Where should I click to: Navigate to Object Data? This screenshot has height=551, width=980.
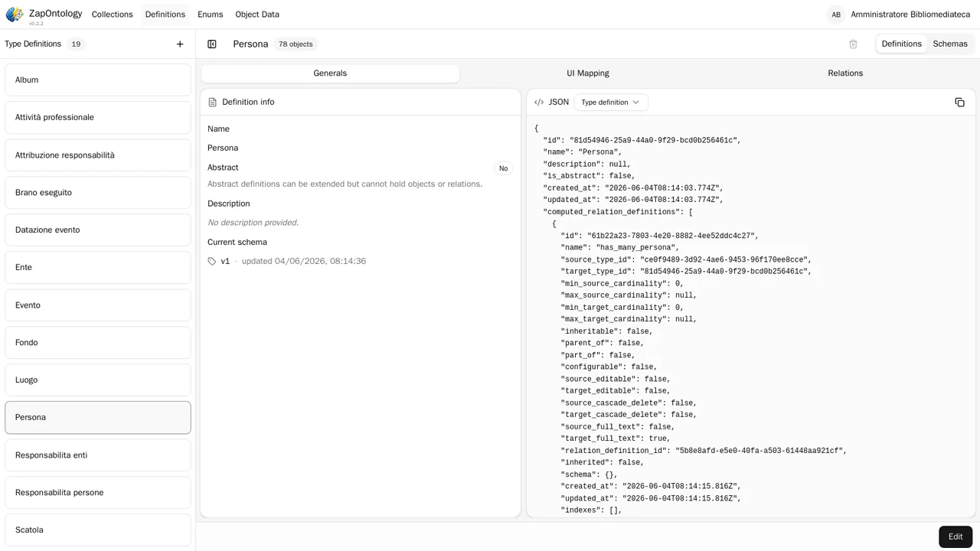(257, 15)
